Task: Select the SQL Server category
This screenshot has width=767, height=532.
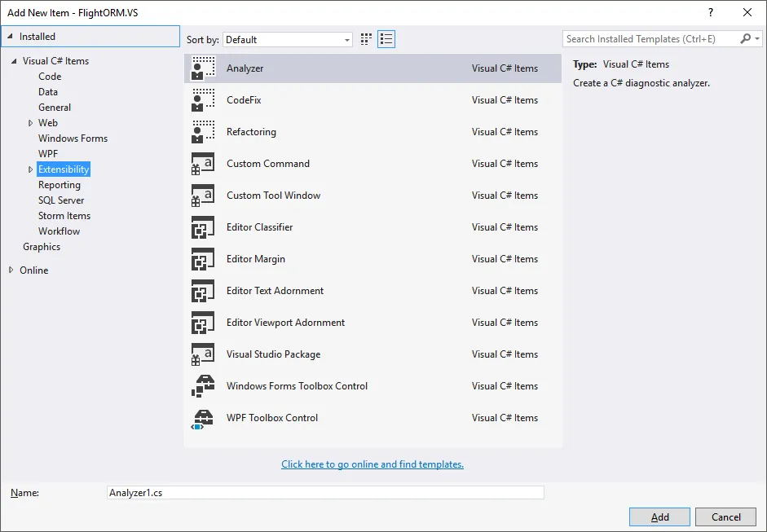Action: click(61, 200)
